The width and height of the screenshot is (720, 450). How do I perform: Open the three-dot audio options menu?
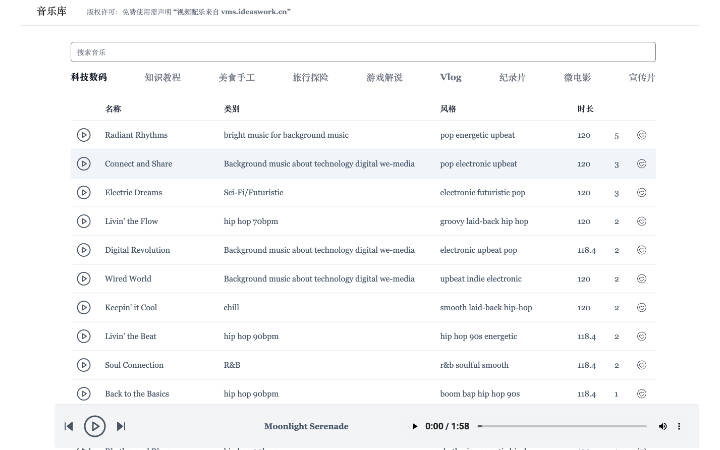[x=679, y=426]
